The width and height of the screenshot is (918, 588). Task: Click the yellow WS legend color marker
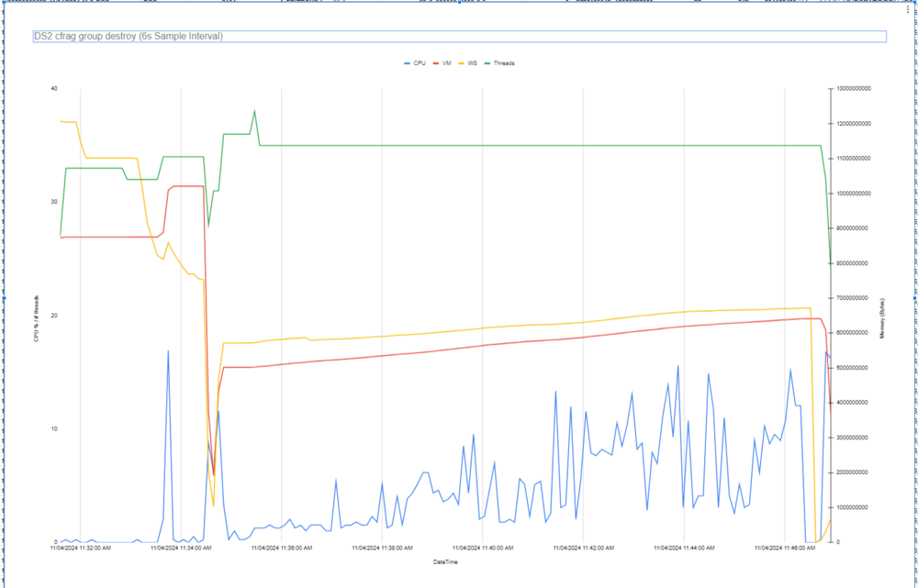click(x=462, y=63)
